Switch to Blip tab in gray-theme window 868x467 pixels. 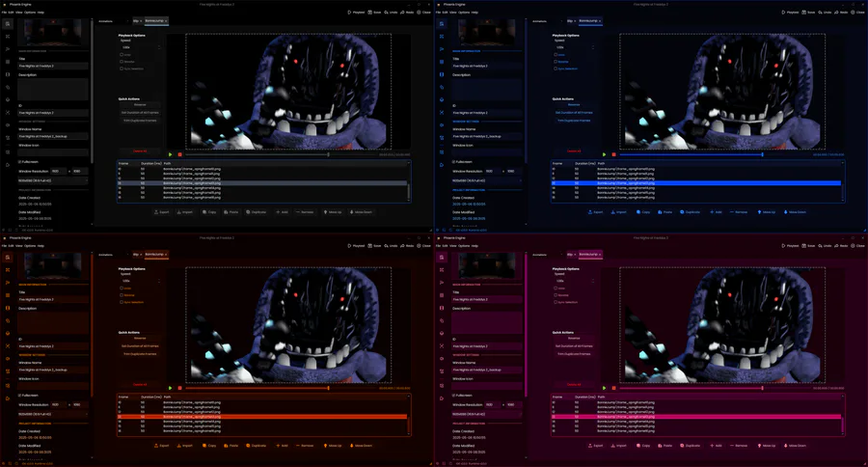137,21
